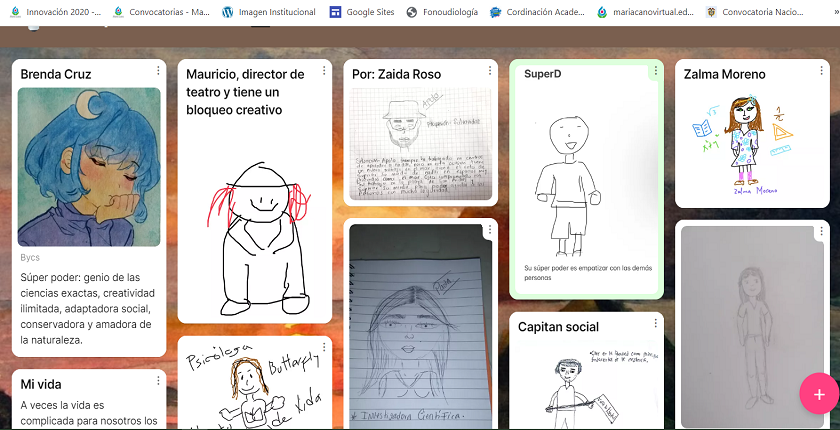Open the Capitan social post options menu

coord(655,323)
